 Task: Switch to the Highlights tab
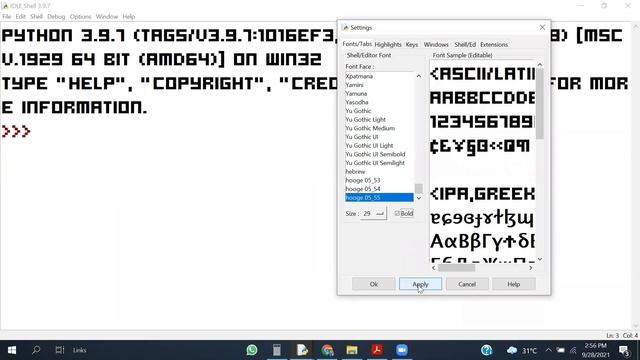388,44
